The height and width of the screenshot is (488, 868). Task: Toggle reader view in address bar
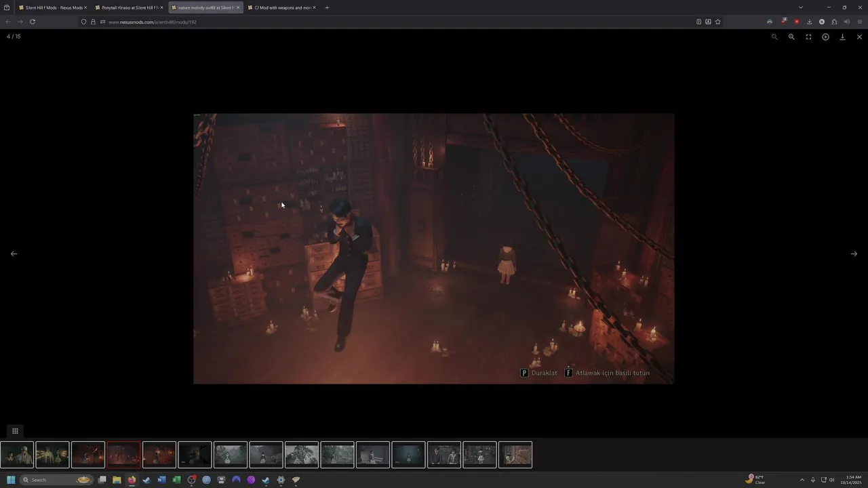tap(698, 22)
